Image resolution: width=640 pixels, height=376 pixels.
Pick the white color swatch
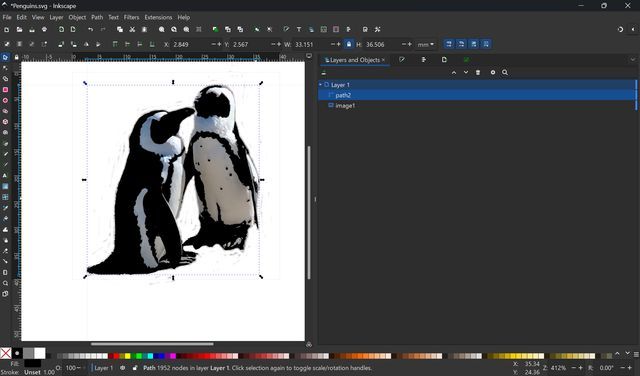coord(40,353)
